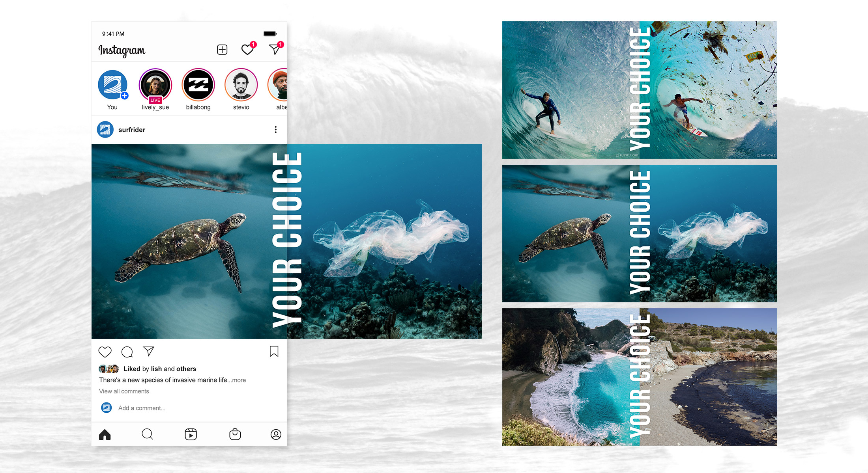Open the Reels tab icon
Image resolution: width=868 pixels, height=473 pixels.
(191, 434)
